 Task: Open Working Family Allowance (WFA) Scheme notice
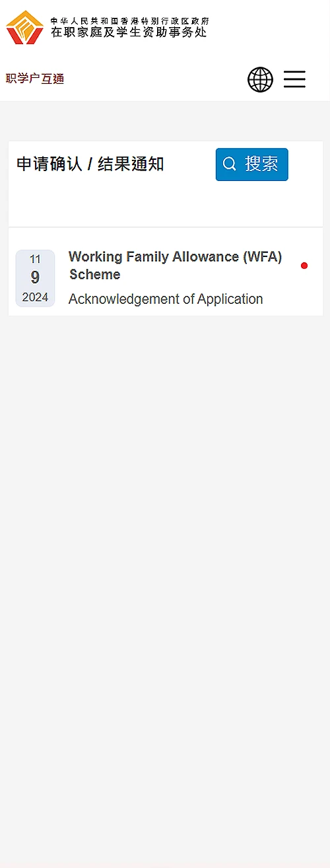click(176, 266)
